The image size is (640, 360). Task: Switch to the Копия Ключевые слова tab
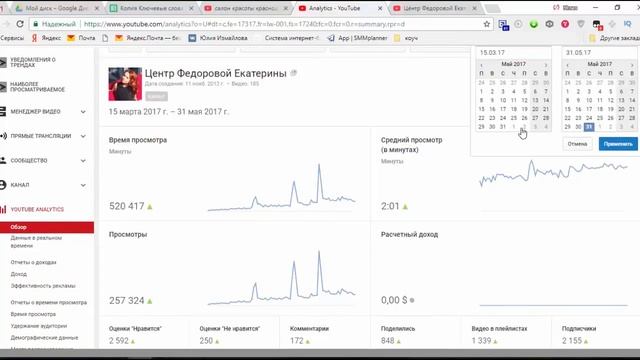click(x=151, y=8)
